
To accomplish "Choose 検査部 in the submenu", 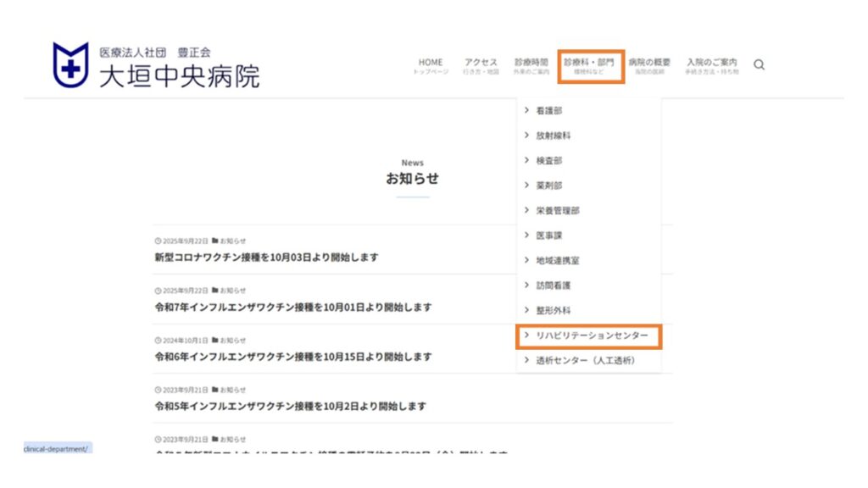I will tap(548, 160).
